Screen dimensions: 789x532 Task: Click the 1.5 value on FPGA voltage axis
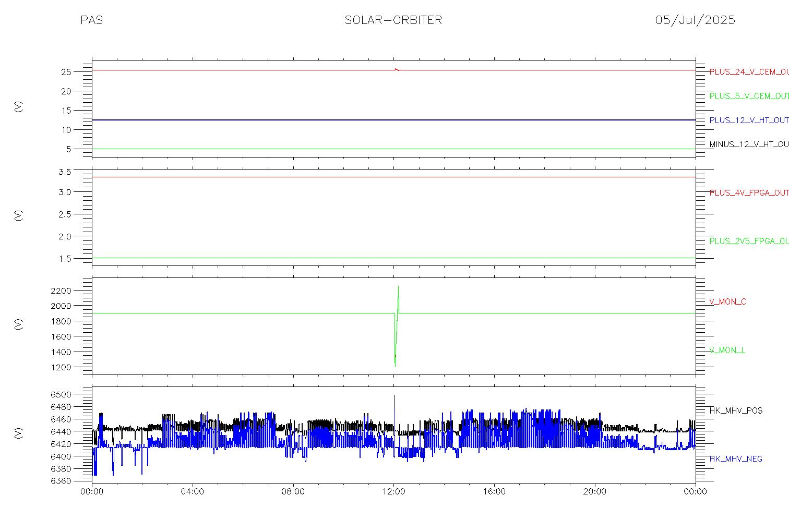coord(65,259)
